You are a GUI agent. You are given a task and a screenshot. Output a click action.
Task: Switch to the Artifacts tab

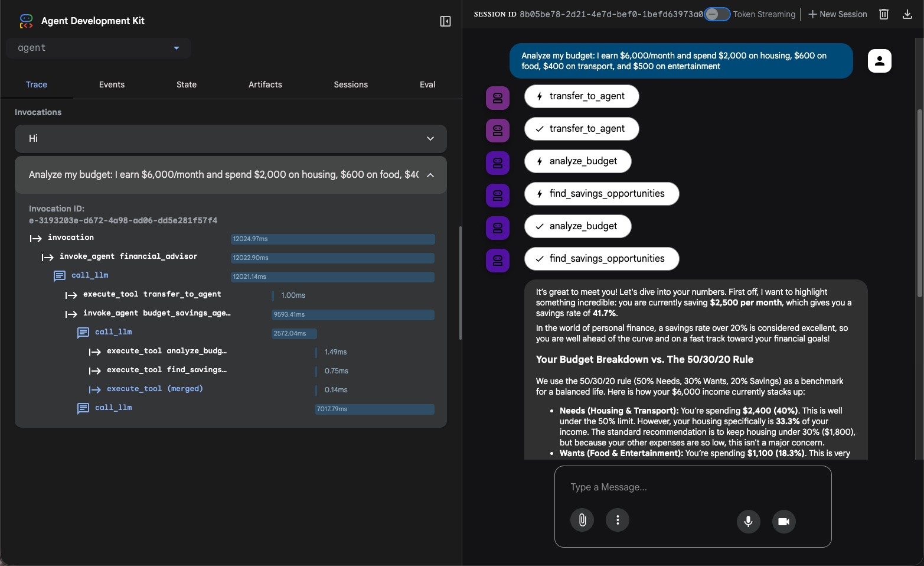[x=265, y=84]
